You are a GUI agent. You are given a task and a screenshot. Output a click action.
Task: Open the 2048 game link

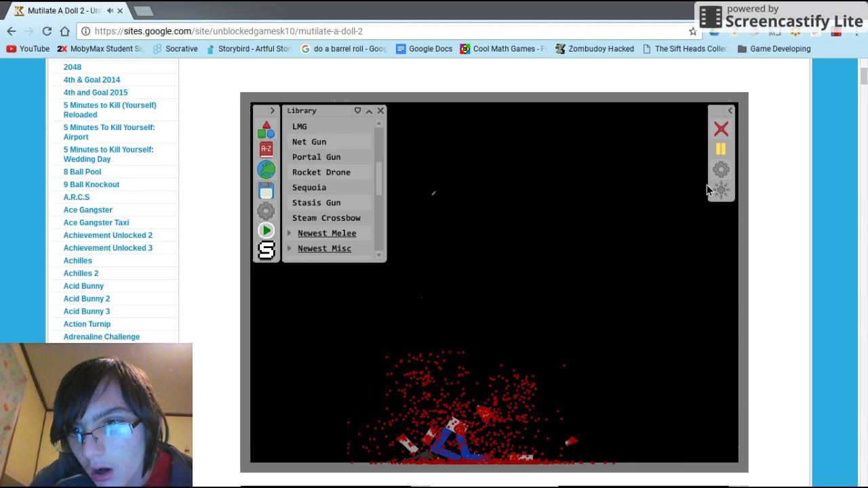tap(73, 67)
